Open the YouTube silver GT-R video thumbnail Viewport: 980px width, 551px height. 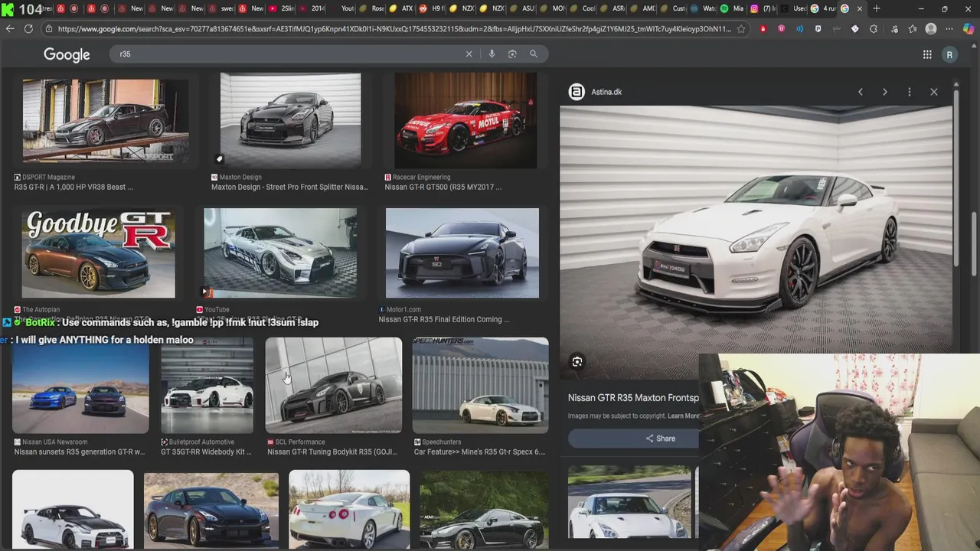point(280,253)
